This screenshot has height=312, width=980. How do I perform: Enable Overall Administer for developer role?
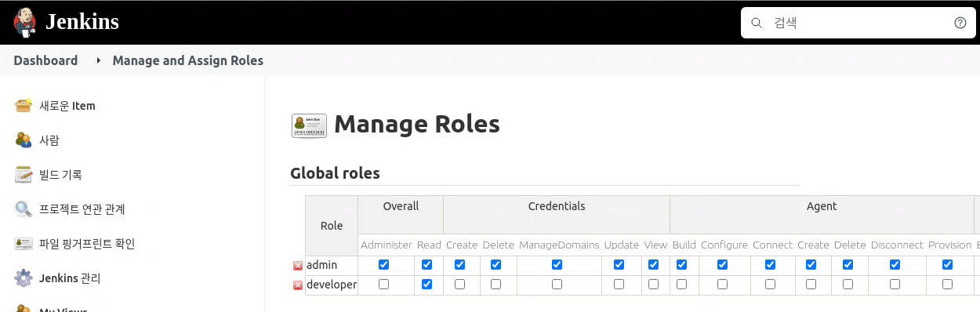click(384, 285)
